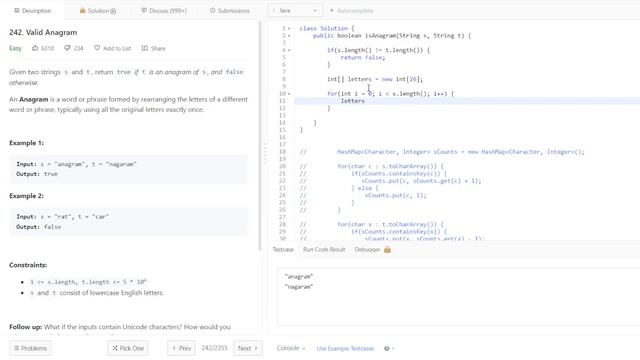The width and height of the screenshot is (640, 360).
Task: Click the thumbs-down dislike icon (234)
Action: [x=67, y=48]
